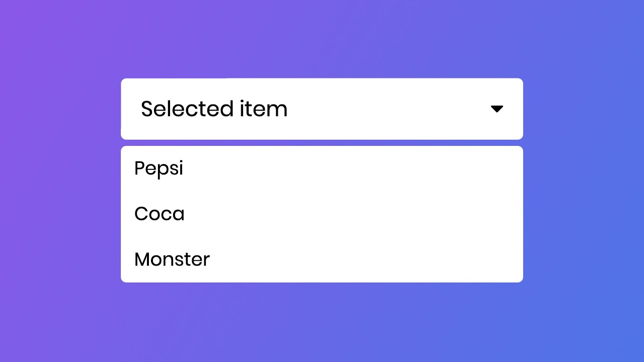Set the selection to Pepsi
The height and width of the screenshot is (362, 644).
pos(159,168)
